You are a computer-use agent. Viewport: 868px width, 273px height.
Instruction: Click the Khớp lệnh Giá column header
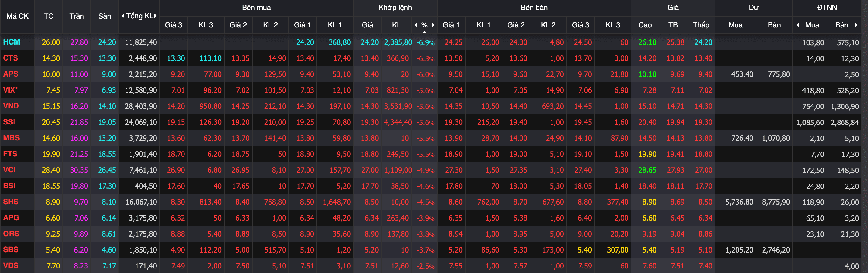367,25
